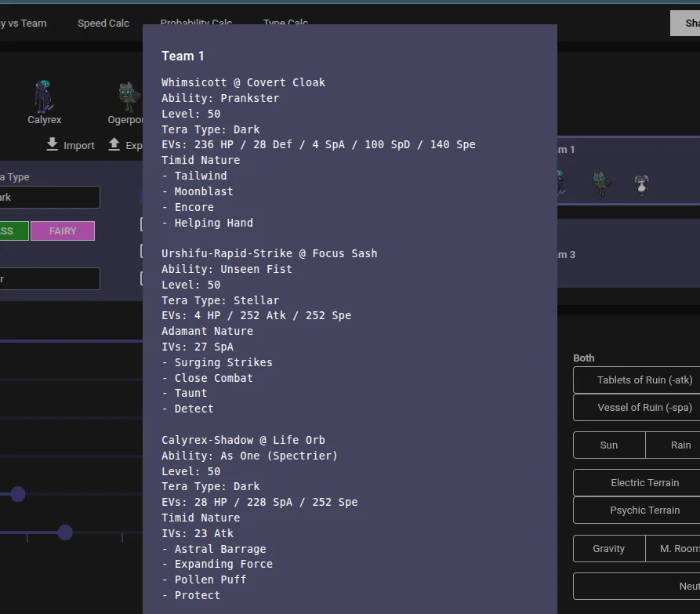Open the vs Team tab
The image size is (700, 614).
[24, 24]
